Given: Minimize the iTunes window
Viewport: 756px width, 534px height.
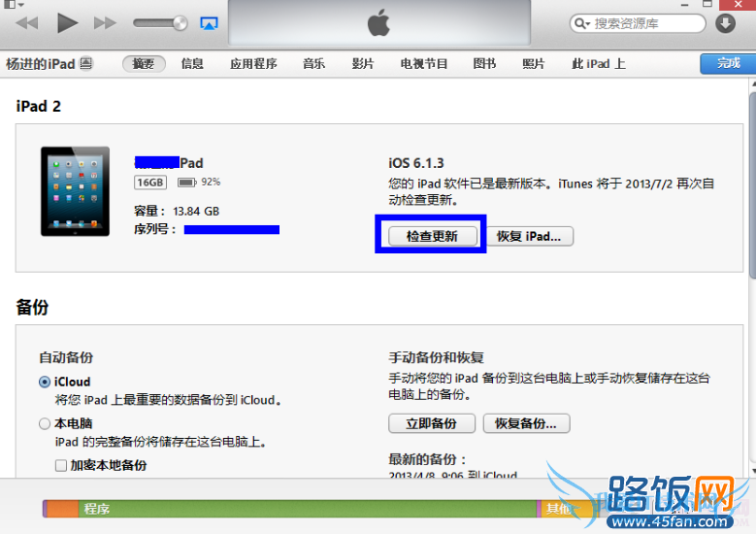Looking at the screenshot, I should [684, 5].
